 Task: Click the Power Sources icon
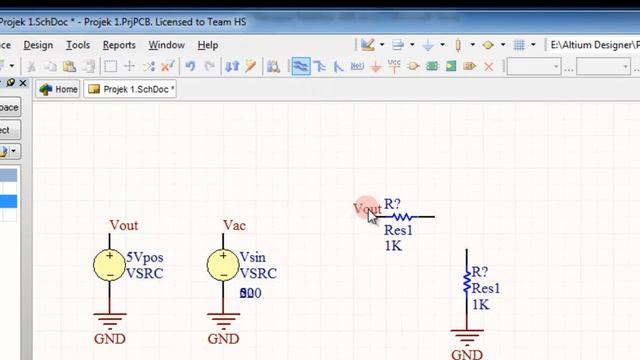[x=428, y=45]
